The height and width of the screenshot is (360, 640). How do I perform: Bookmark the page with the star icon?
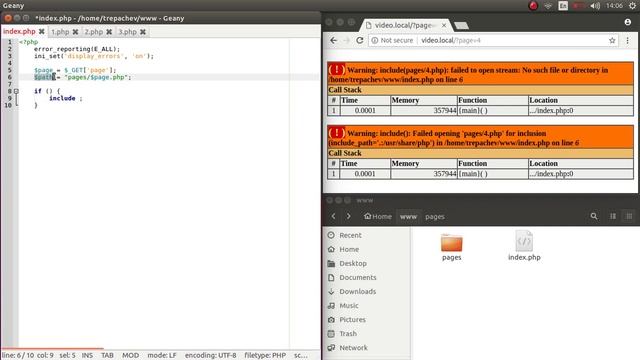[x=612, y=40]
